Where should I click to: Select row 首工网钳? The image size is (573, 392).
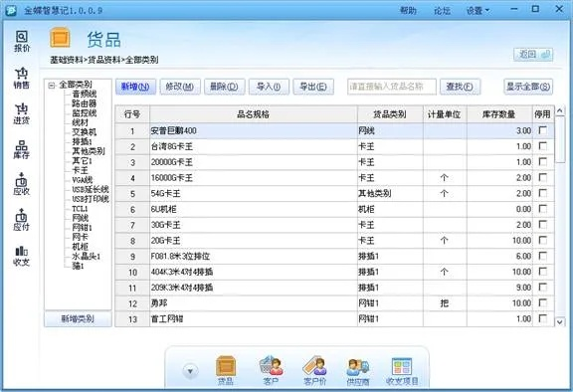tap(334, 319)
